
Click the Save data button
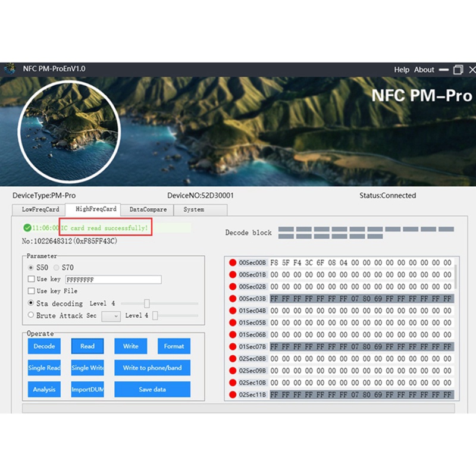pos(152,389)
